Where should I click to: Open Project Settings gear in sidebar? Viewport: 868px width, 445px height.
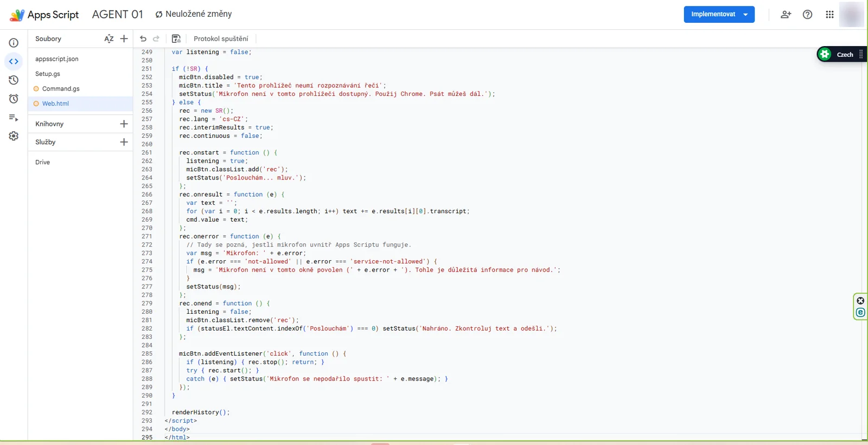click(14, 136)
